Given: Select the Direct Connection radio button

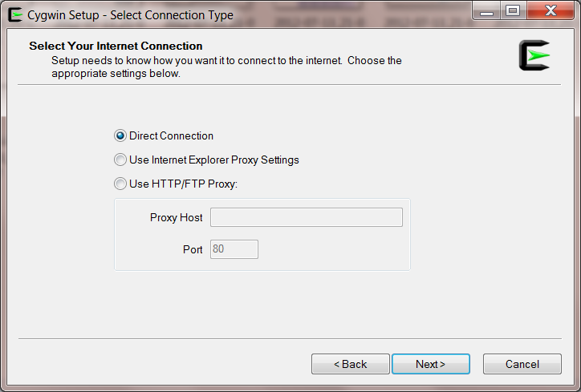Looking at the screenshot, I should pyautogui.click(x=120, y=135).
